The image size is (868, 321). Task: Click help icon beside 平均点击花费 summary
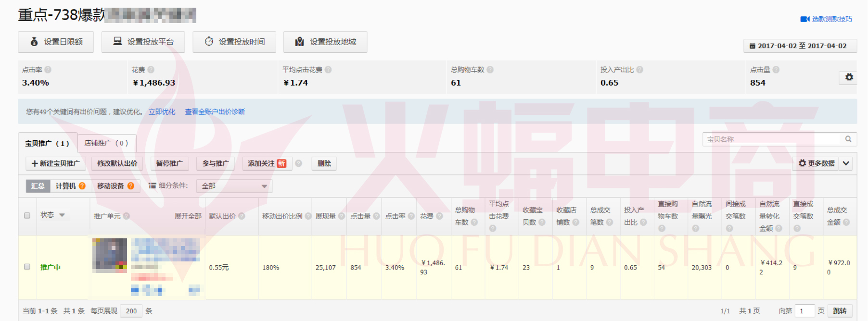[328, 70]
